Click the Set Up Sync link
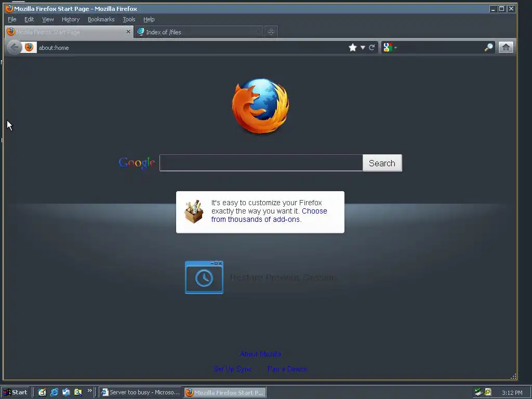 tap(232, 369)
